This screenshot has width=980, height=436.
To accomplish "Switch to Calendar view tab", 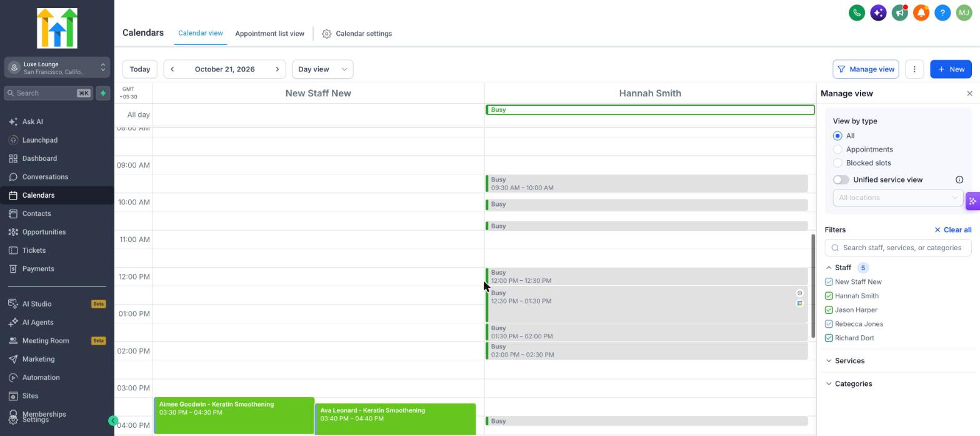I will click(201, 33).
